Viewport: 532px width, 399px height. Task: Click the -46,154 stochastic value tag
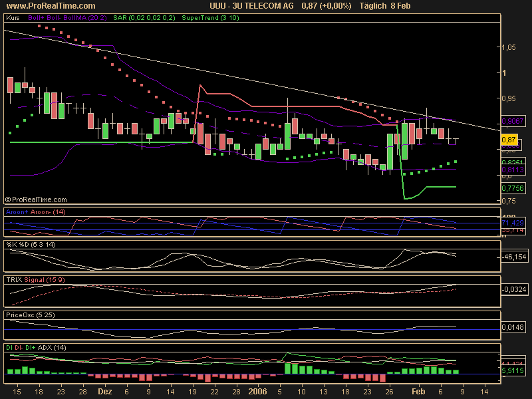click(x=514, y=257)
